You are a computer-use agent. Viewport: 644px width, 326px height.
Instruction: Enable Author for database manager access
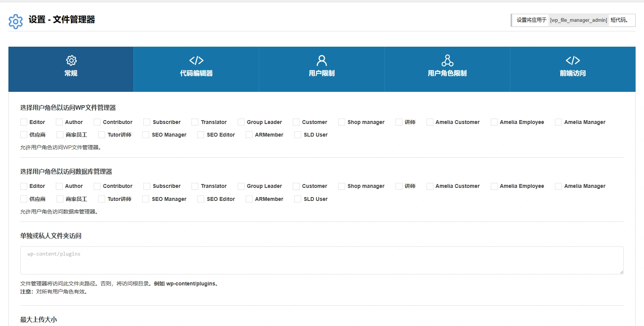click(x=59, y=186)
